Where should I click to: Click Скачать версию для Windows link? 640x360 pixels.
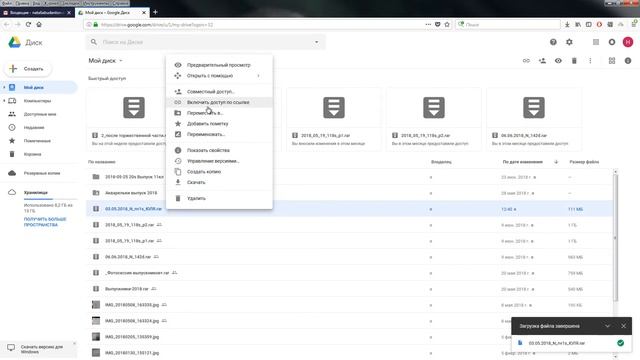(42, 349)
